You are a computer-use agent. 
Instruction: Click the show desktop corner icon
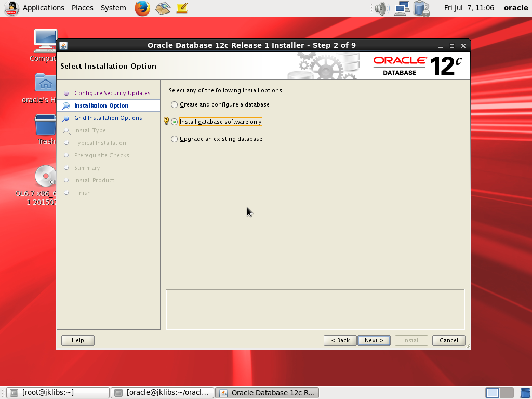[x=526, y=393]
